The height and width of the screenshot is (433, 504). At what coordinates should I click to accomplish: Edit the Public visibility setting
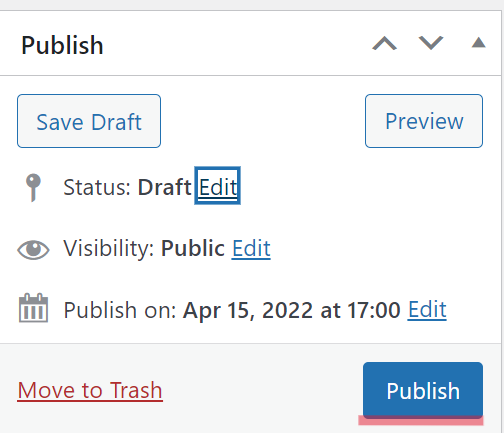[x=251, y=248]
